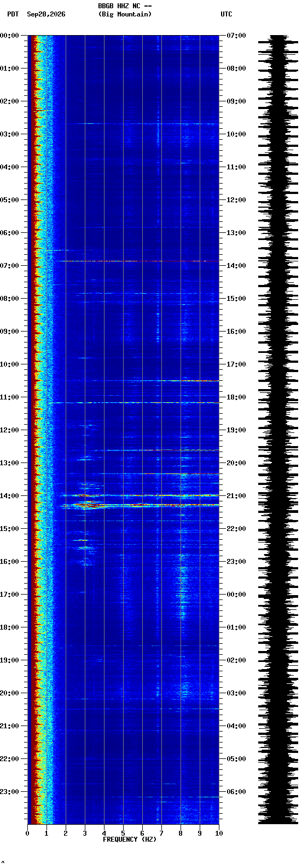This screenshot has width=302, height=868.
Task: Click the frequency axis tick label '0'
Action: pyautogui.click(x=27, y=833)
